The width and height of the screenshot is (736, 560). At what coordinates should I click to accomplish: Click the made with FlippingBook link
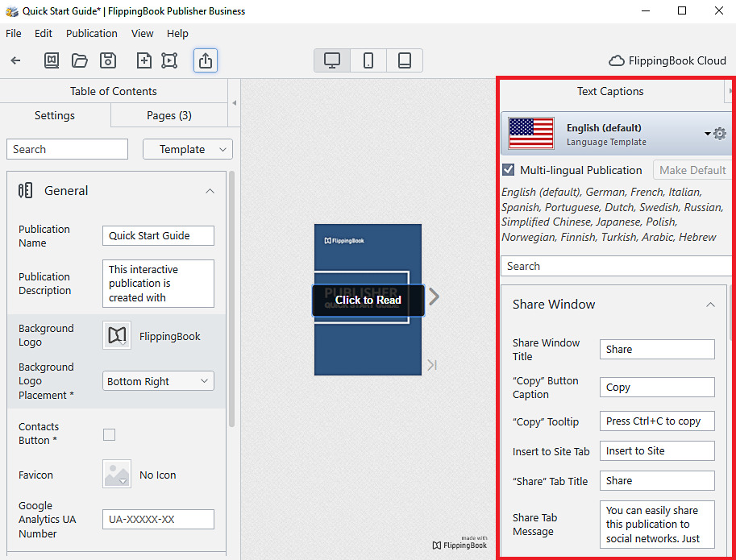click(x=460, y=542)
